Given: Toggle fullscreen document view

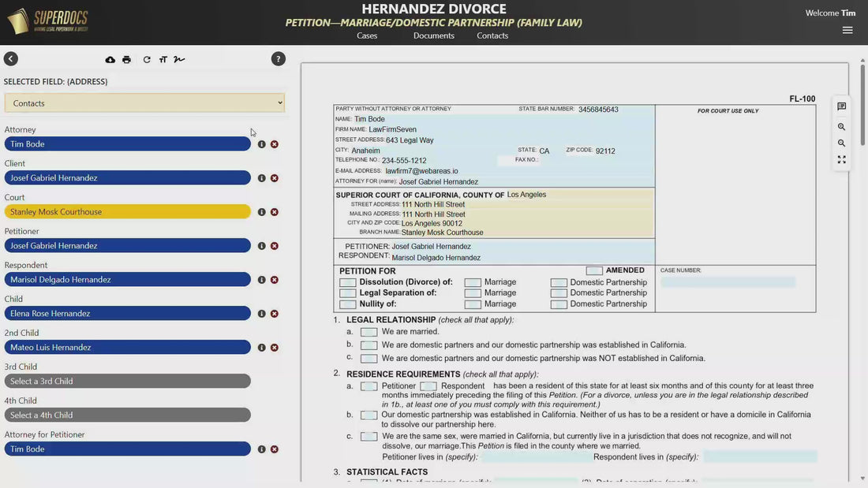Looking at the screenshot, I should pyautogui.click(x=841, y=159).
